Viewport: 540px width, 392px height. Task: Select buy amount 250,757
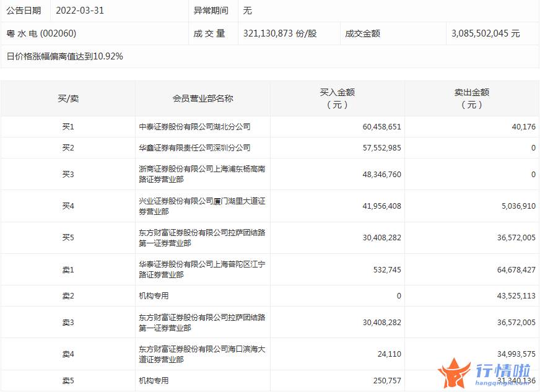click(x=387, y=381)
